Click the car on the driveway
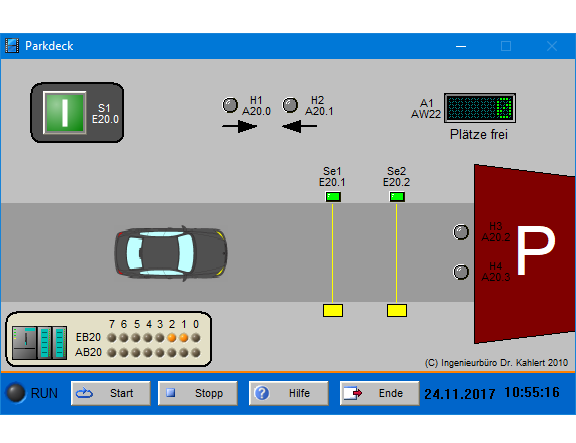Screen dimensions: 576x443 pos(171,253)
